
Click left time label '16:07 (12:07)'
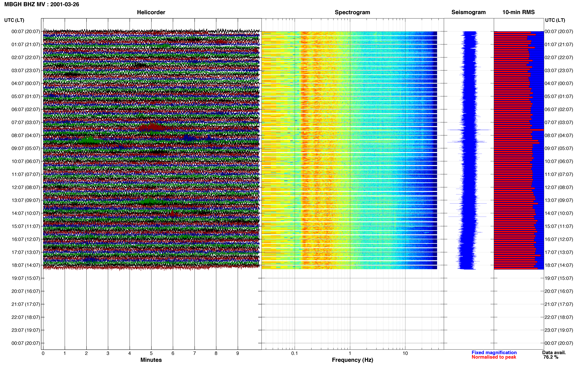pos(26,239)
